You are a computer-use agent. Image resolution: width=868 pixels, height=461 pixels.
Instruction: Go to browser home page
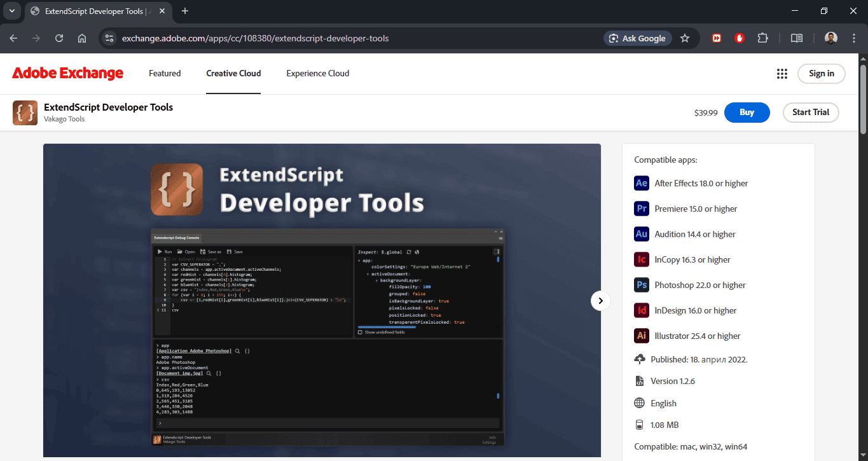click(x=82, y=38)
